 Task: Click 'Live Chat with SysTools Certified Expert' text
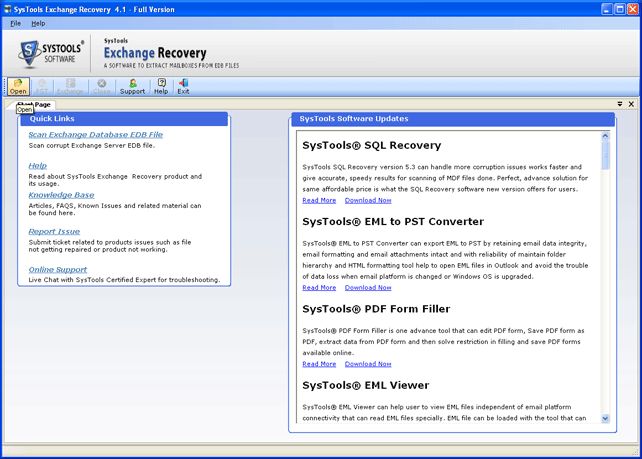point(92,280)
